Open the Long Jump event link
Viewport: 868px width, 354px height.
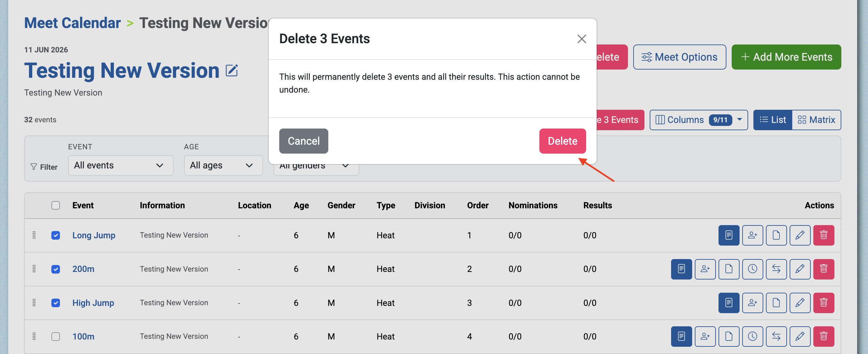94,235
